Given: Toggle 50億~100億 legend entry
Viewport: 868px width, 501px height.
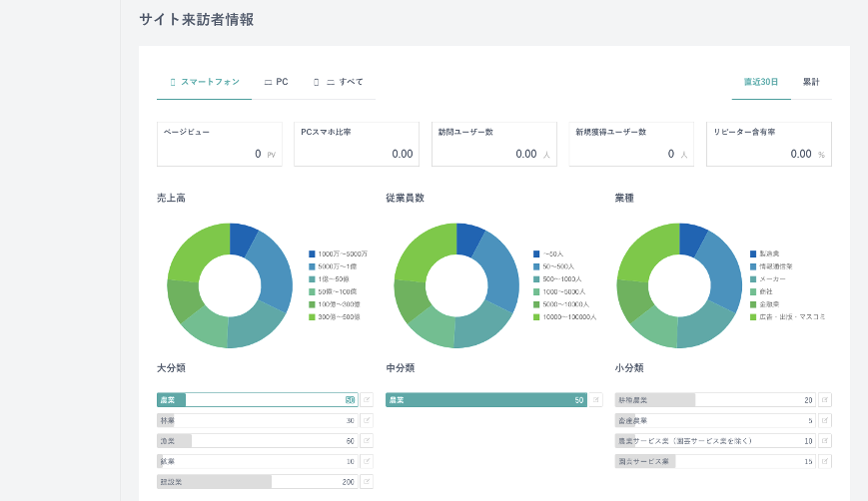Looking at the screenshot, I should click(333, 292).
